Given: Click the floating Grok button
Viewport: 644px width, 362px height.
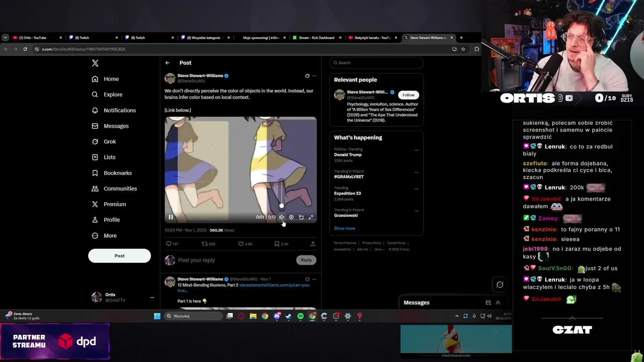Looking at the screenshot, I should click(500, 285).
